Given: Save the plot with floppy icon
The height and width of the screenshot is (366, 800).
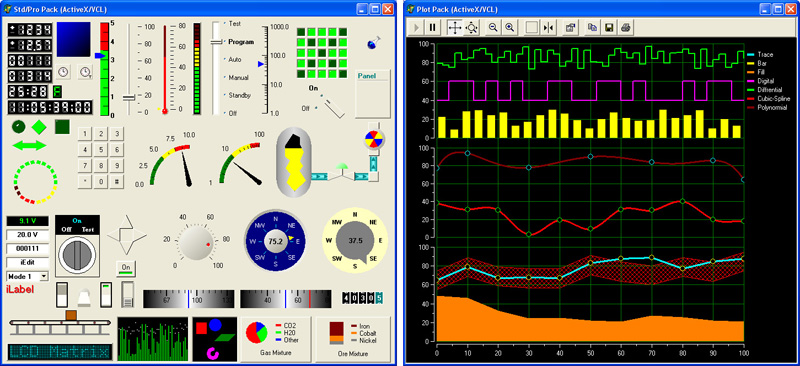Looking at the screenshot, I should (609, 28).
